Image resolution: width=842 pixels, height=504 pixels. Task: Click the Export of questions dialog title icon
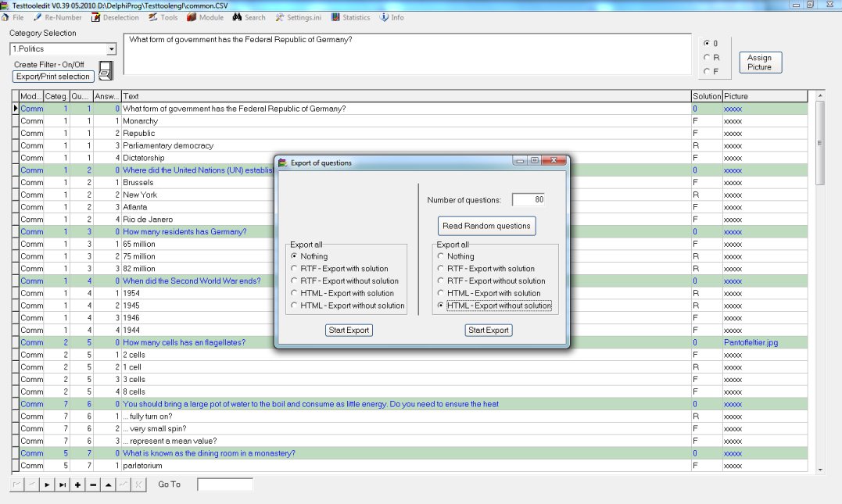[282, 163]
